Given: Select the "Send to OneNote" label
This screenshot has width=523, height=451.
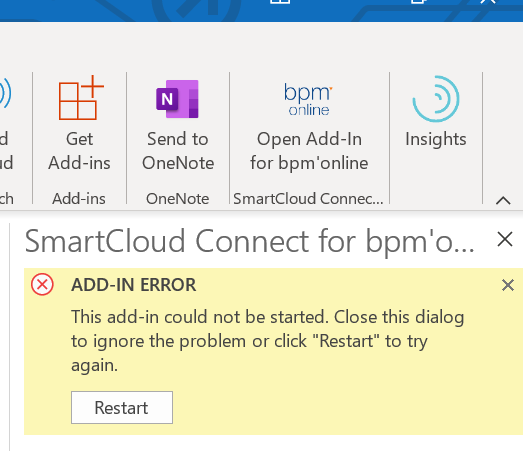Looking at the screenshot, I should (178, 151).
